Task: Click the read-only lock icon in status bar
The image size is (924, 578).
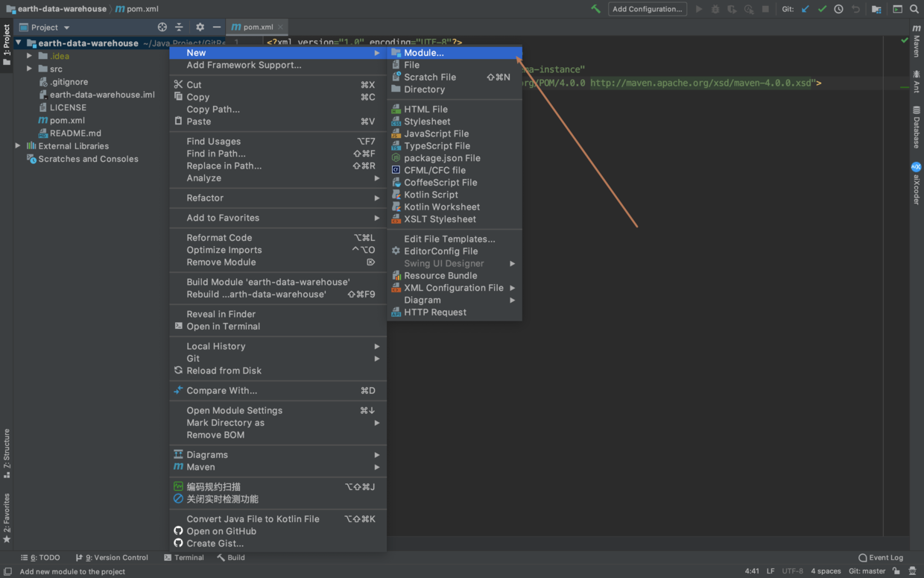Action: pyautogui.click(x=896, y=571)
